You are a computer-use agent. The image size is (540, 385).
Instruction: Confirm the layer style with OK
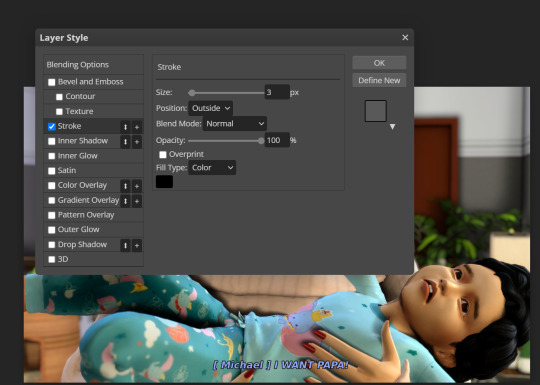pyautogui.click(x=379, y=63)
